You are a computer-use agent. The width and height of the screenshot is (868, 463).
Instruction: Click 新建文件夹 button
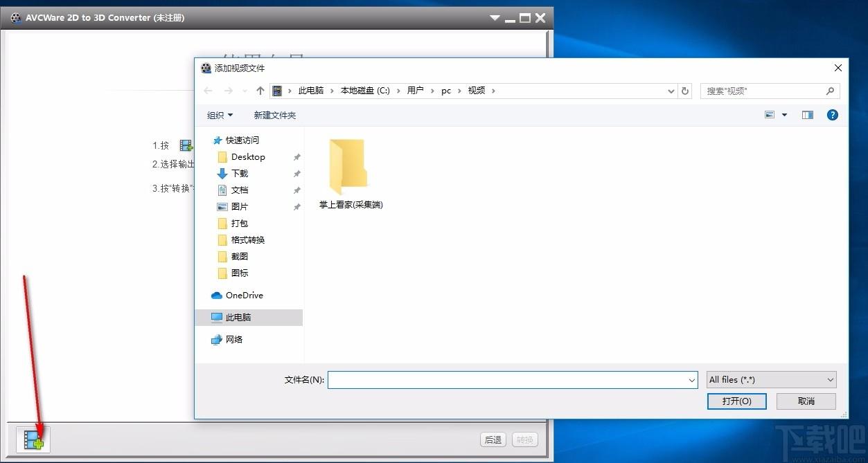[275, 115]
